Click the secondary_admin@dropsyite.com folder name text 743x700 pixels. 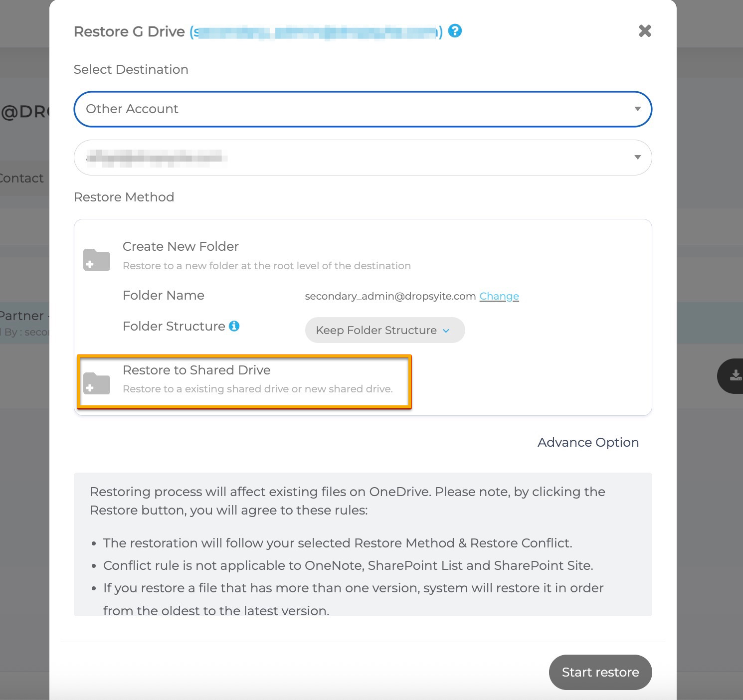[x=390, y=296]
